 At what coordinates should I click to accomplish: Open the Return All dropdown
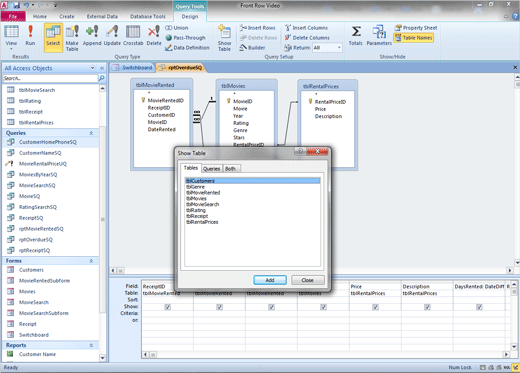pos(339,48)
